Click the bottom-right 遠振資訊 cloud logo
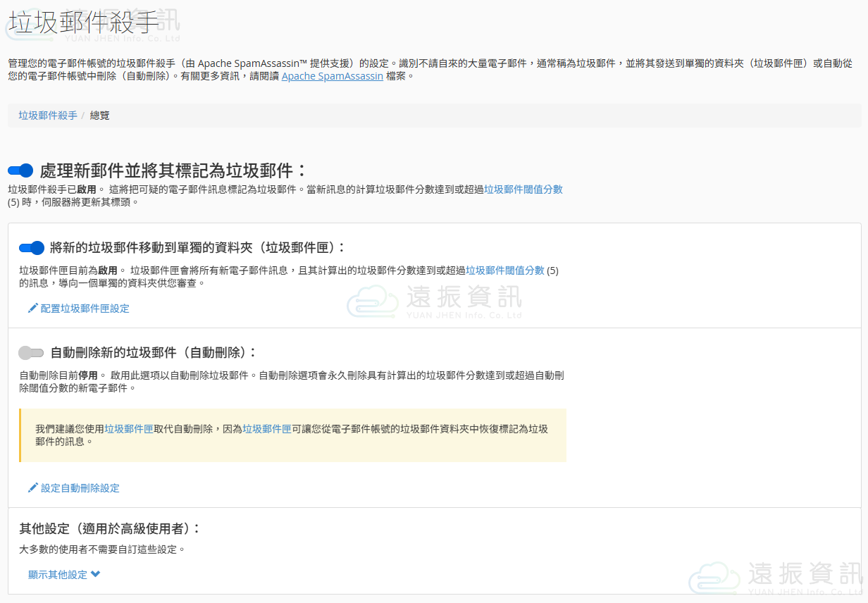Viewport: 868px width, 603px height. [714, 578]
